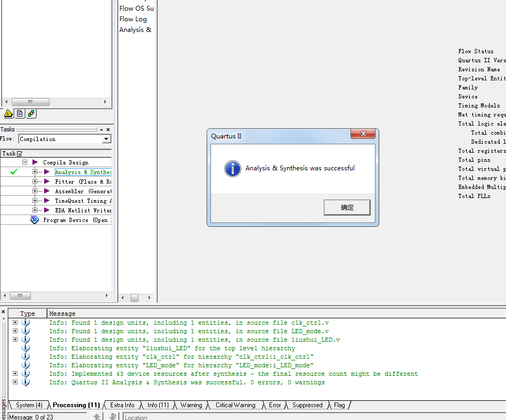The width and height of the screenshot is (506, 420).
Task: Collapse the Compile Design task tree
Action: [25, 162]
